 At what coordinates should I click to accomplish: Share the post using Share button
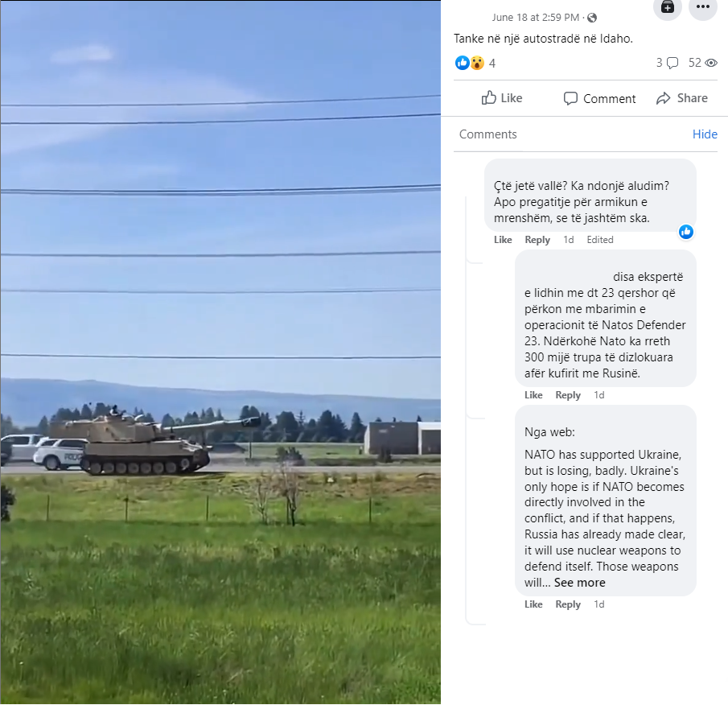[682, 98]
